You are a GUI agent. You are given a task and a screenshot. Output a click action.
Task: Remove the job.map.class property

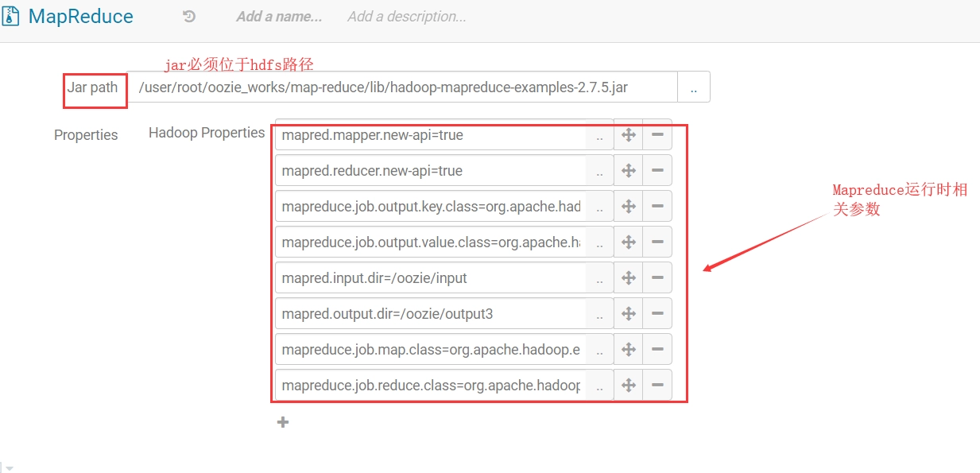(657, 349)
